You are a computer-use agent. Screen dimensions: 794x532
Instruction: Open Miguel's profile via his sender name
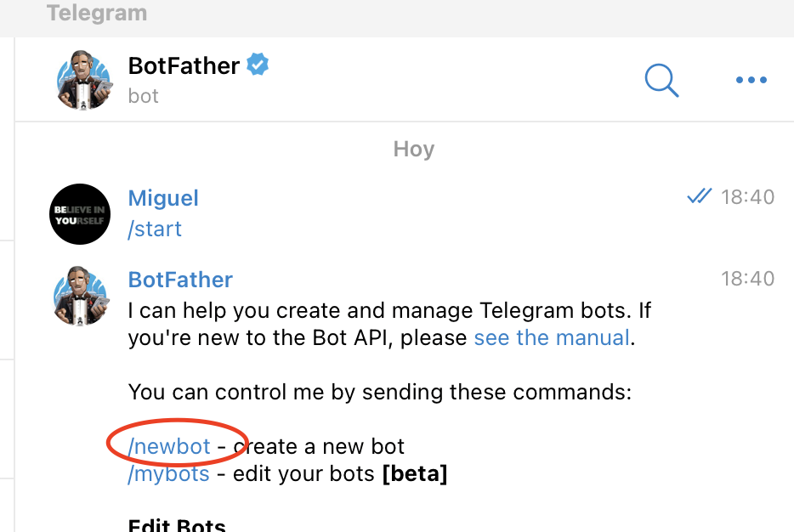click(163, 198)
